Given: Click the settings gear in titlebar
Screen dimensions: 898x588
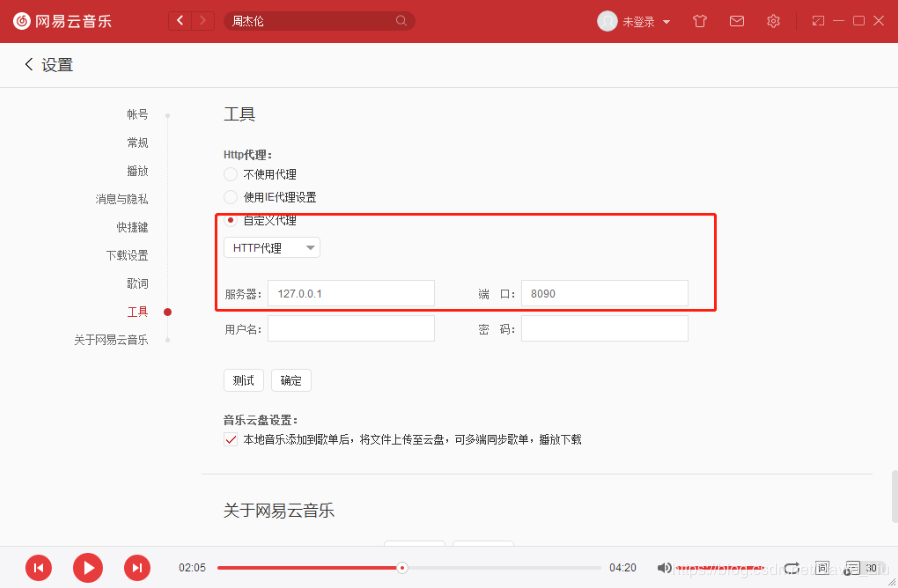Looking at the screenshot, I should pyautogui.click(x=773, y=20).
